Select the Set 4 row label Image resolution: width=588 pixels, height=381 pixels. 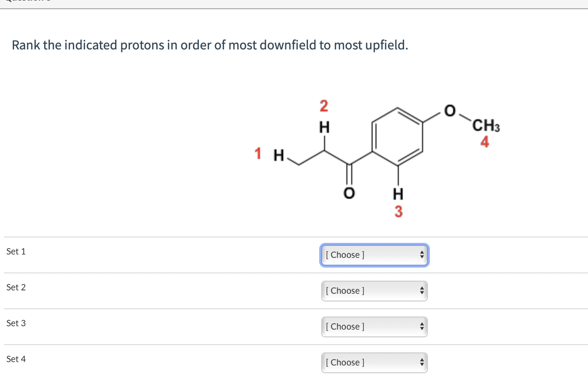(16, 359)
